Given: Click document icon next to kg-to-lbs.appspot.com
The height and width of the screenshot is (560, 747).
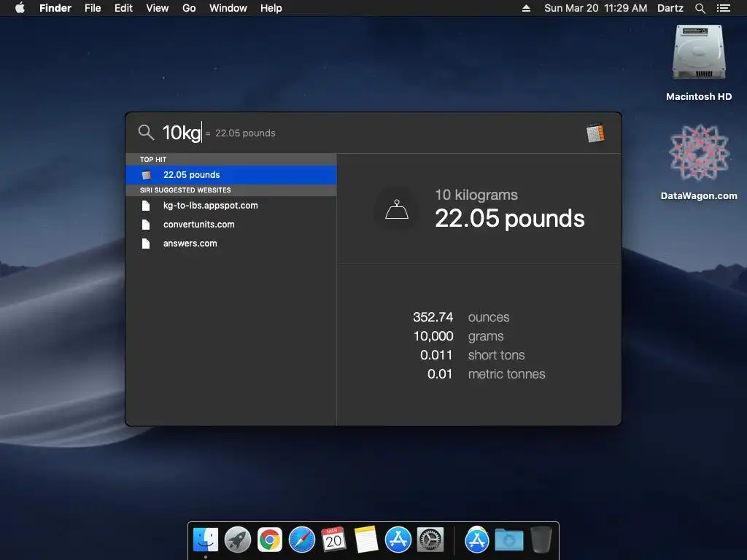Looking at the screenshot, I should [x=146, y=205].
